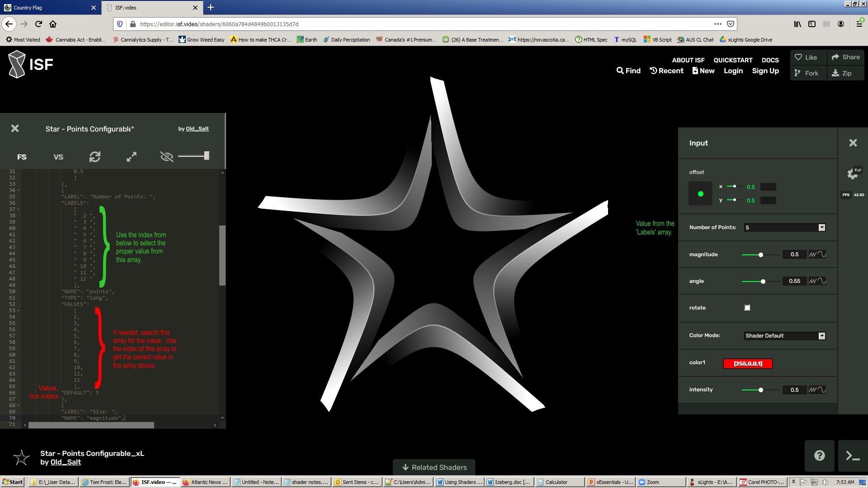Open the DOCS page

770,60
